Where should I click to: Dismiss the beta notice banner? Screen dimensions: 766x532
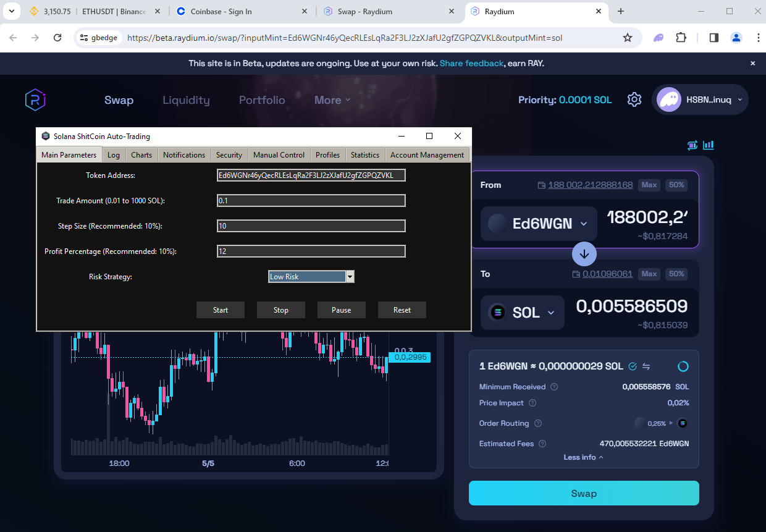pos(753,63)
